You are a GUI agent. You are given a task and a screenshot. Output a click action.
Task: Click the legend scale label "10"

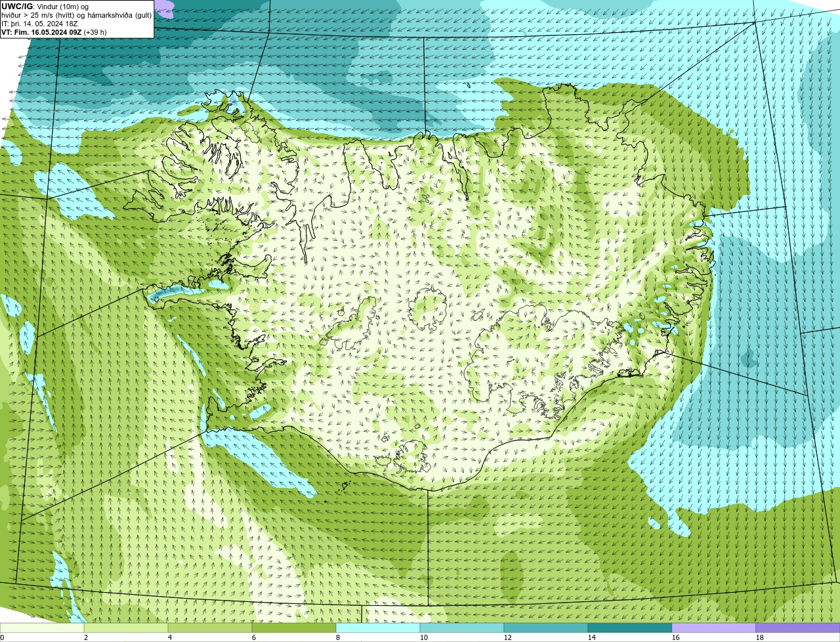(x=424, y=637)
